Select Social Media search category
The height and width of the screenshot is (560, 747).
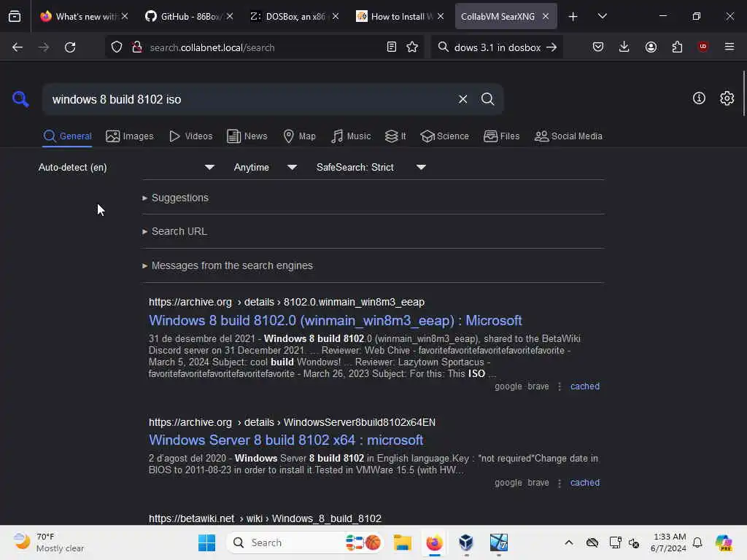coord(568,136)
